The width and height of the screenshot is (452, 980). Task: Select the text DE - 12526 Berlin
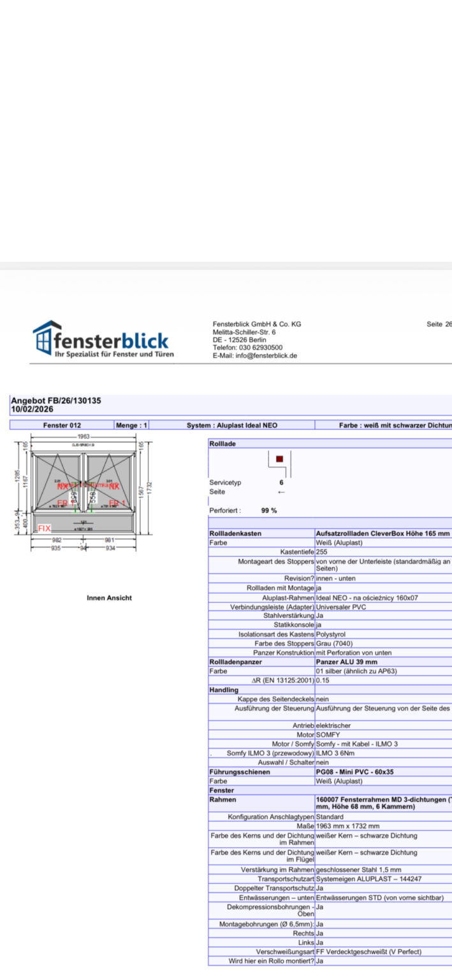(240, 340)
